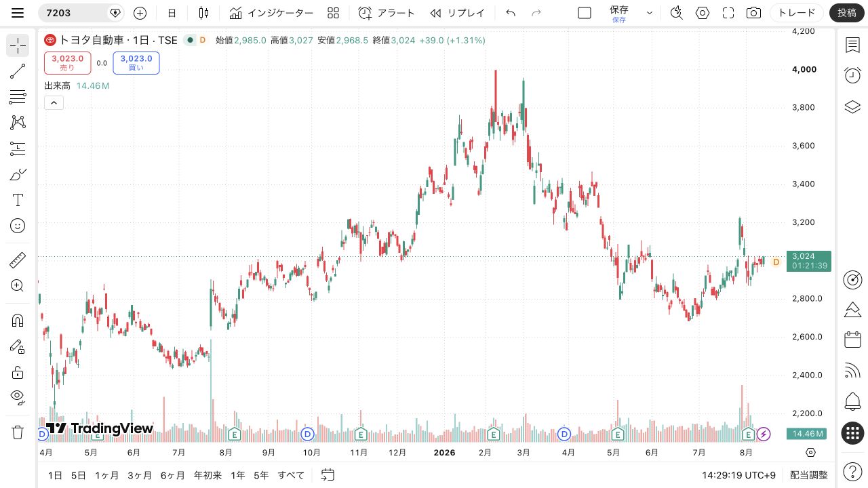Toggle lock all drawings
868x488 pixels.
(18, 372)
